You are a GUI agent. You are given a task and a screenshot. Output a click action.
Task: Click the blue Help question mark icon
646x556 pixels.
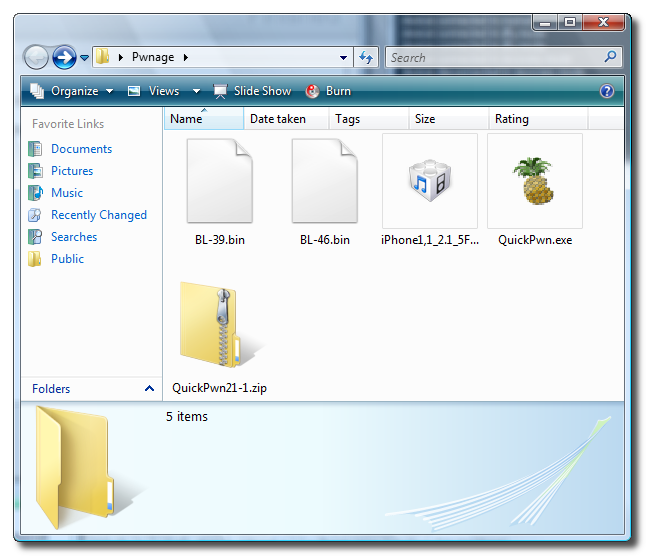point(606,91)
